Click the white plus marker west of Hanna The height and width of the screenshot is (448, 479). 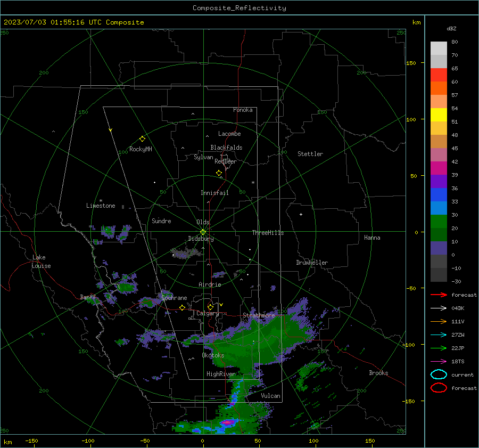(x=301, y=214)
